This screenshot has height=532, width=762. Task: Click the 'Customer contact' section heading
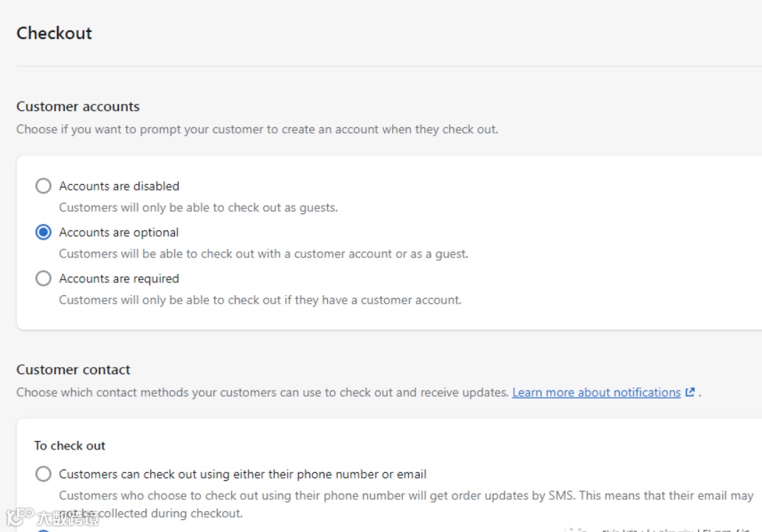point(73,370)
